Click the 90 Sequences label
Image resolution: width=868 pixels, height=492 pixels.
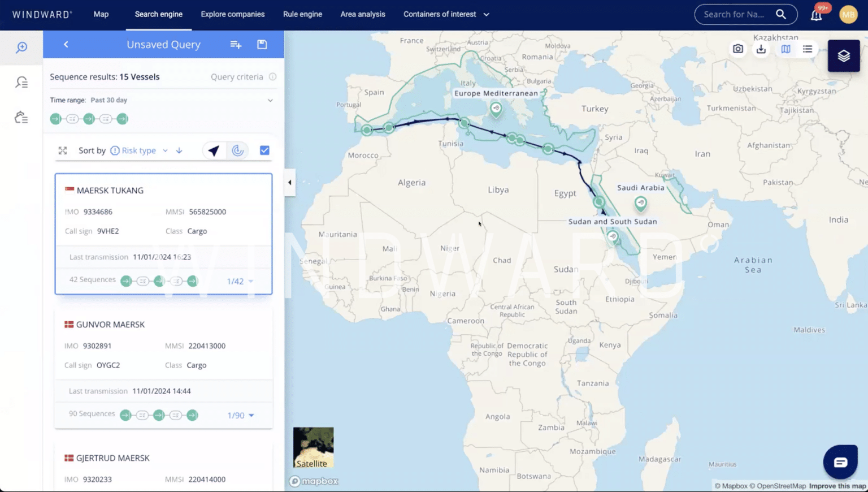[92, 413]
